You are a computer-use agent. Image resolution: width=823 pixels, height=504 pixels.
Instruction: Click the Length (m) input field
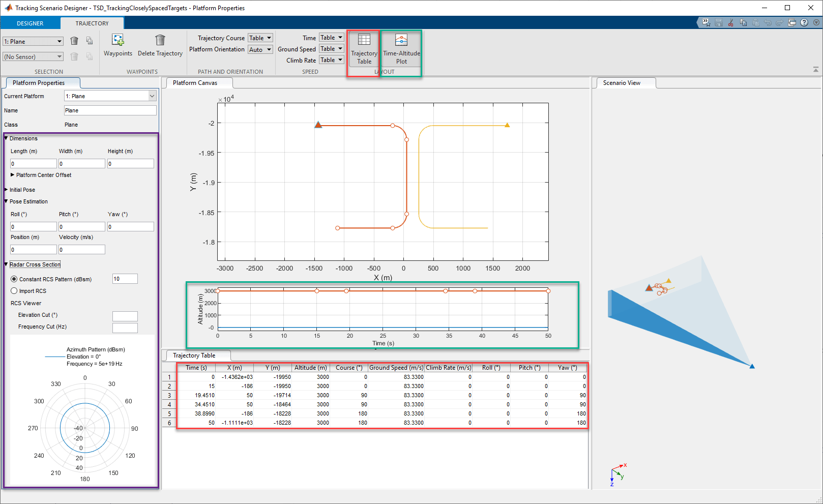tap(34, 163)
